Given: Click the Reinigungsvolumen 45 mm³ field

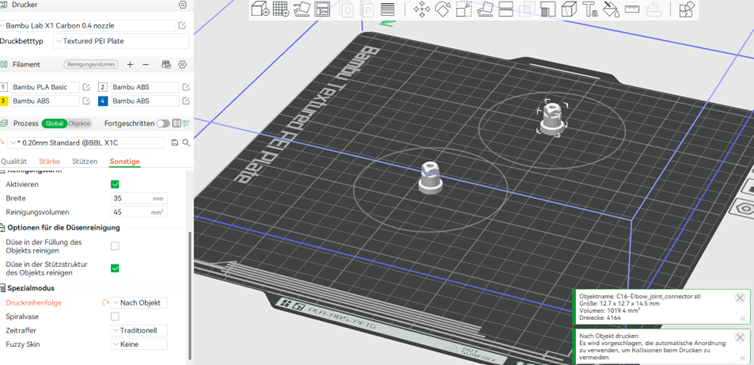Looking at the screenshot, I should (x=139, y=212).
